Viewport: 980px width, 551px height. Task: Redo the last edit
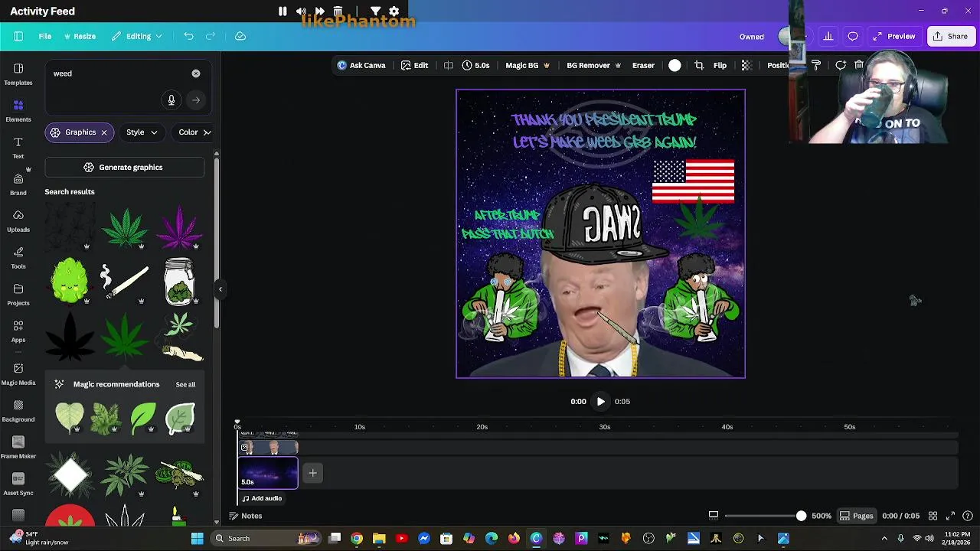(211, 36)
